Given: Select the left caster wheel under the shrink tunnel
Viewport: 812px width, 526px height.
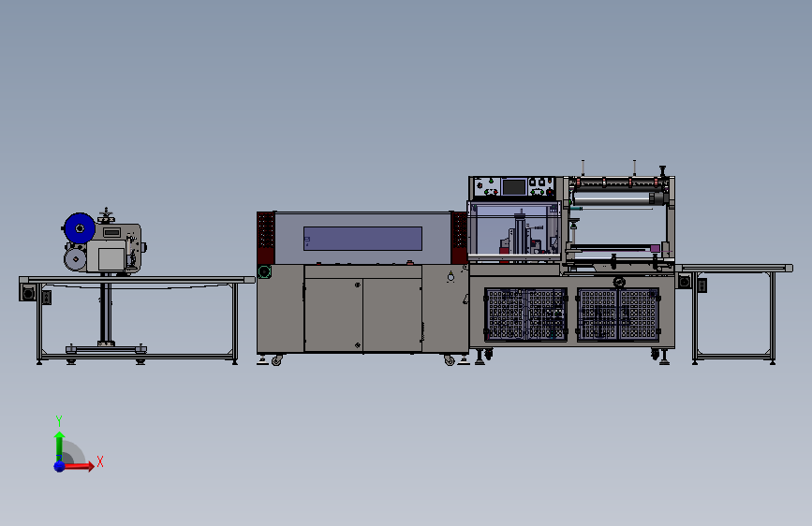Looking at the screenshot, I should tap(276, 359).
